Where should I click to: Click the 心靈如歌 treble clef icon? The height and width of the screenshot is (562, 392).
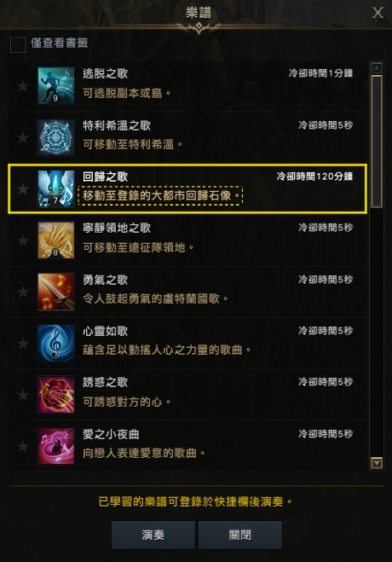tap(56, 343)
